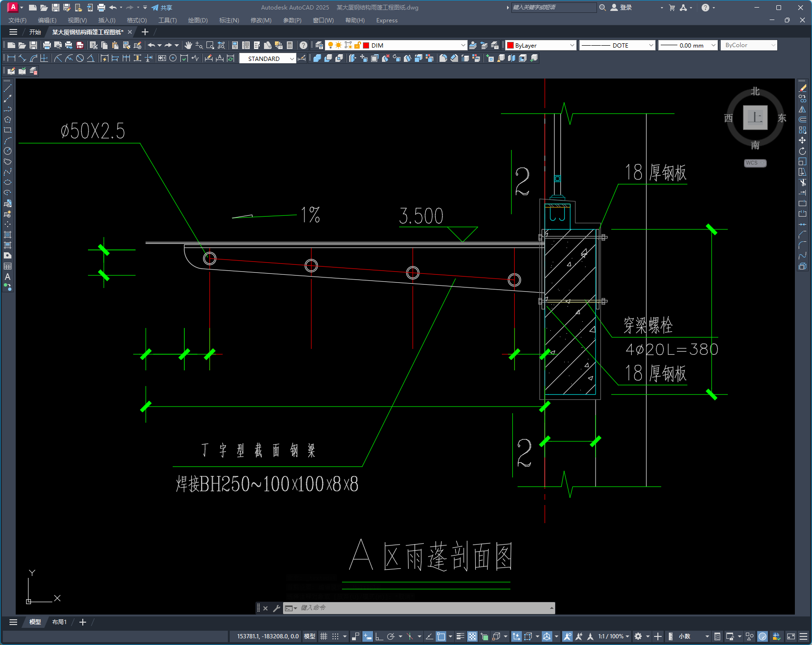Open command line customize wrench icon
Screen dimensions: 812x645
[x=276, y=608]
